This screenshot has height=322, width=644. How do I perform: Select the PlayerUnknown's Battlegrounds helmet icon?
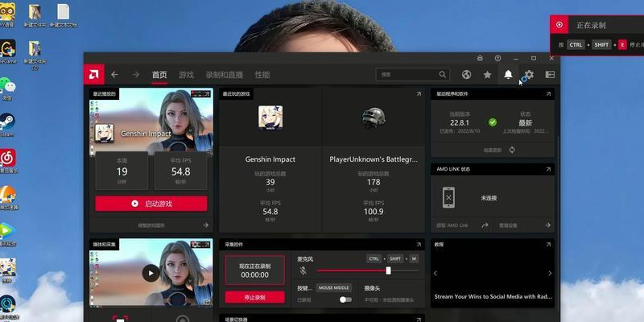pyautogui.click(x=374, y=118)
